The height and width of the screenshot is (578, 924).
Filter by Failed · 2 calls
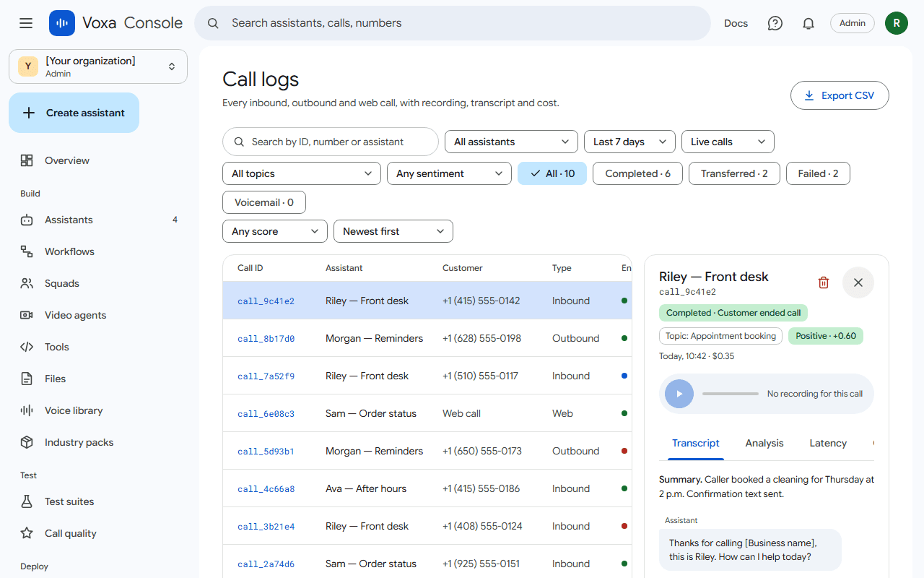pos(818,173)
